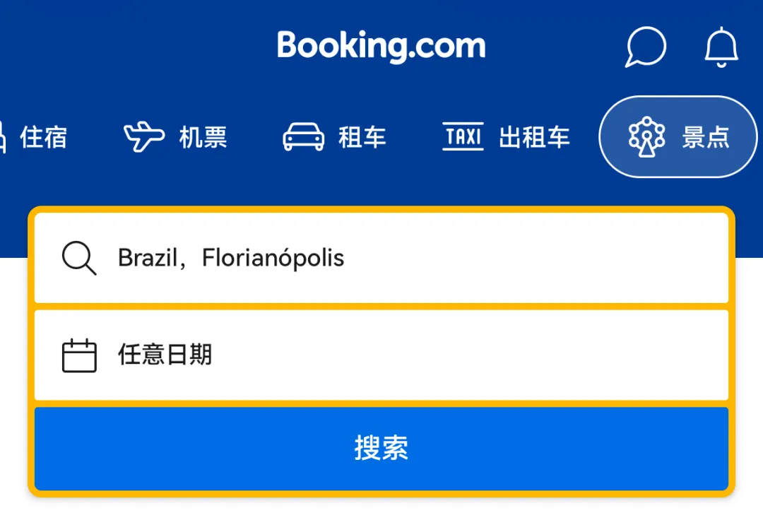Switch to the 住宿 tab
The height and width of the screenshot is (532, 763).
click(43, 137)
